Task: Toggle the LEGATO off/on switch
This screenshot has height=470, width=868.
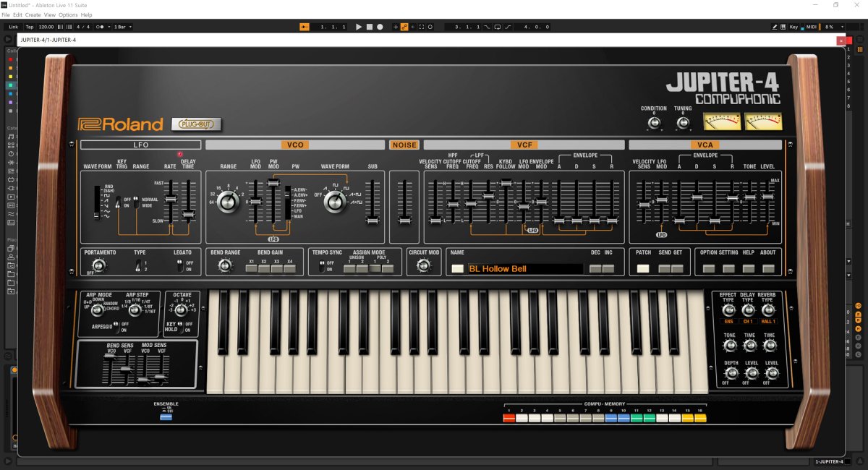Action: [x=180, y=266]
